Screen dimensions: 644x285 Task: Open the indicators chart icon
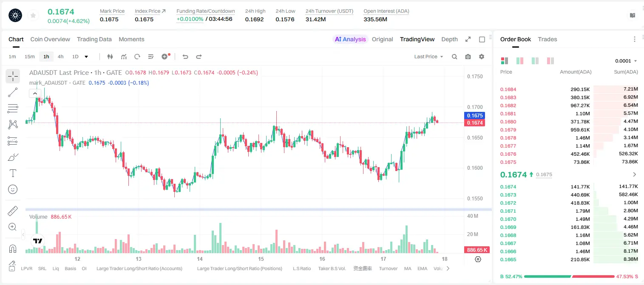point(124,57)
